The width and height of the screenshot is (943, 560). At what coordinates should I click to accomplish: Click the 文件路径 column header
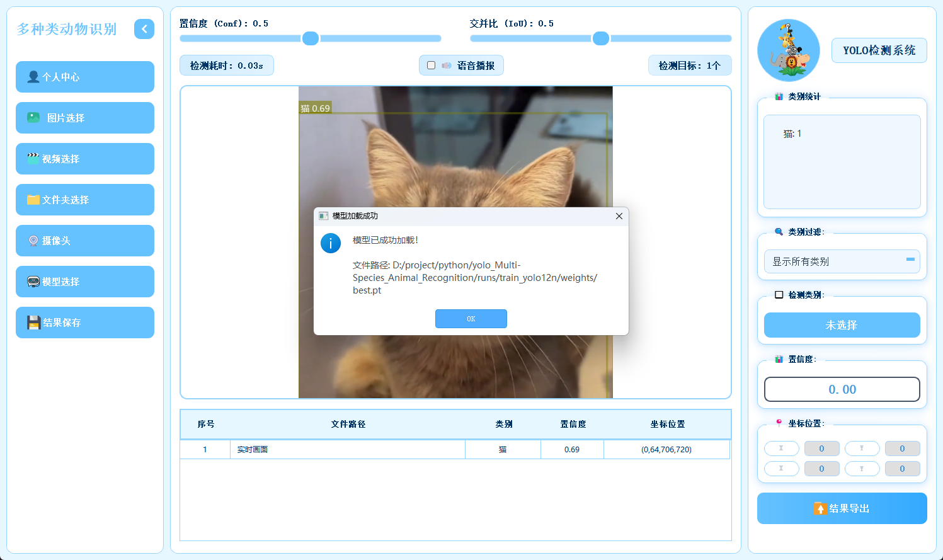click(348, 425)
